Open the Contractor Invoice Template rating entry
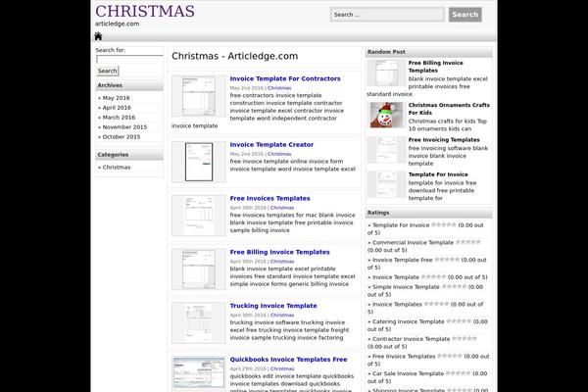 pyautogui.click(x=411, y=339)
